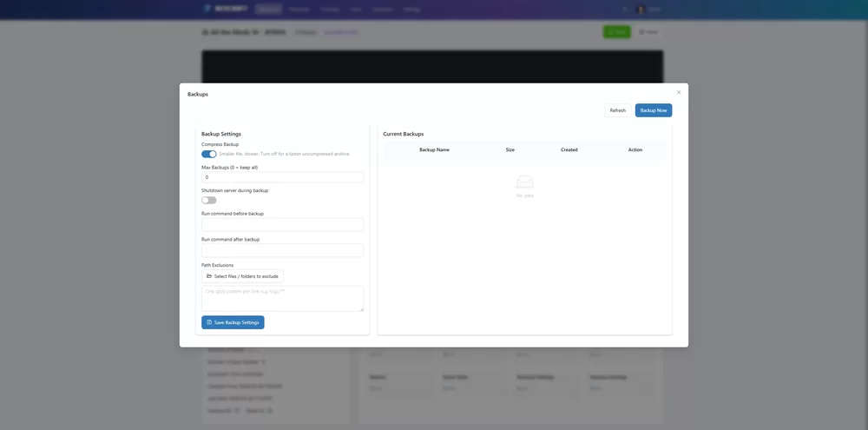Image resolution: width=868 pixels, height=430 pixels.
Task: Toggle Shutdown server during backup switch
Action: pyautogui.click(x=208, y=200)
